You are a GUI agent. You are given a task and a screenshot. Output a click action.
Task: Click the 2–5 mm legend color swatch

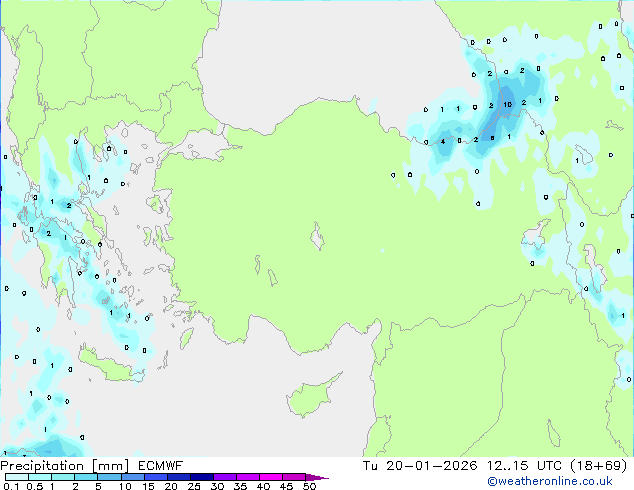(86, 477)
